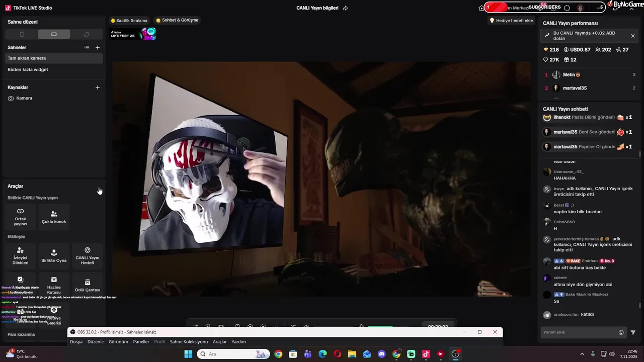Open the Hazine Kutusu tool

pyautogui.click(x=54, y=285)
